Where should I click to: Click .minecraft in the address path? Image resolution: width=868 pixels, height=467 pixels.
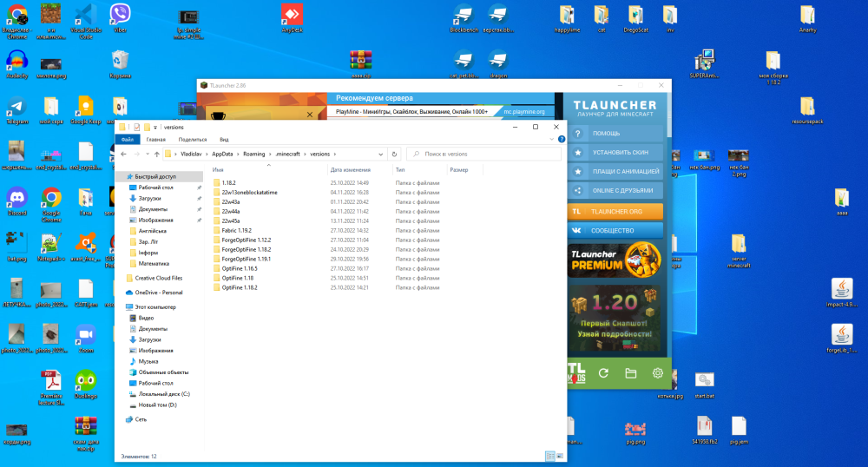pyautogui.click(x=288, y=155)
